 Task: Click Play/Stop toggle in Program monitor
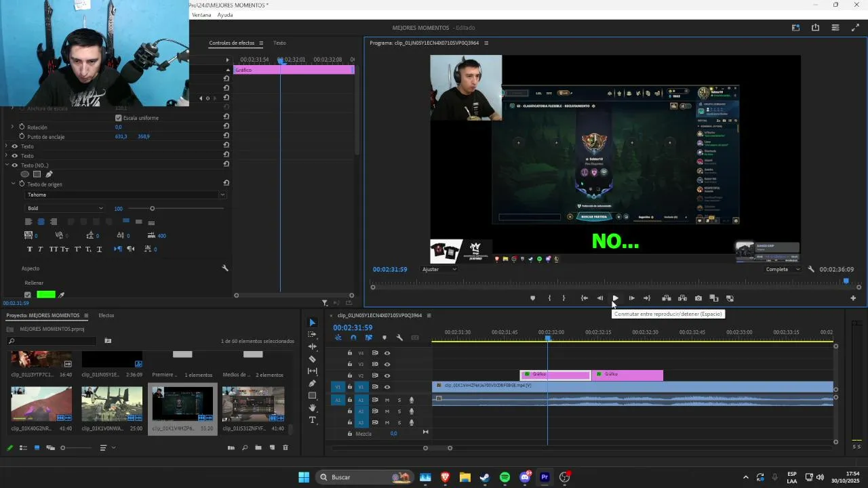pos(615,298)
